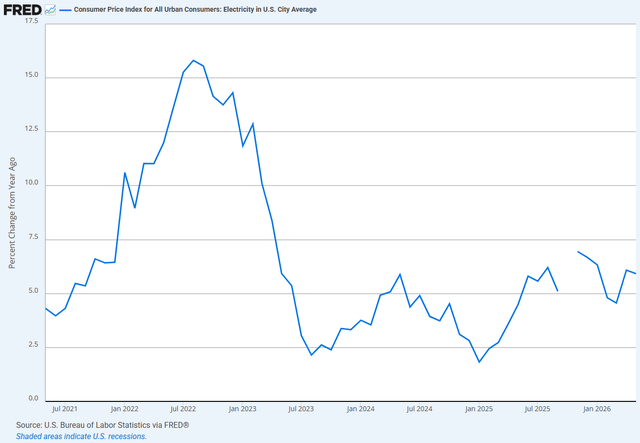Click the 'Jul 2023' x-axis label

(301, 409)
